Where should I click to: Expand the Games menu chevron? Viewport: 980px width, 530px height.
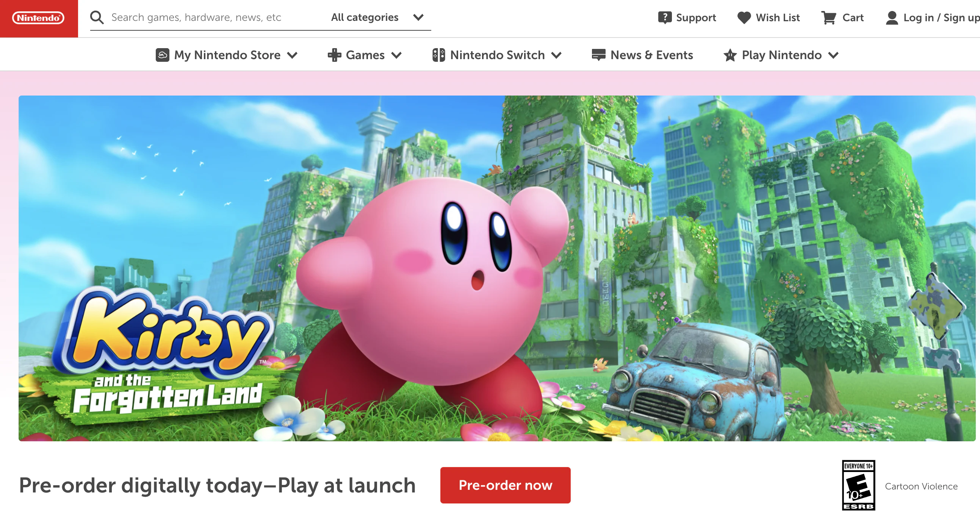(396, 55)
